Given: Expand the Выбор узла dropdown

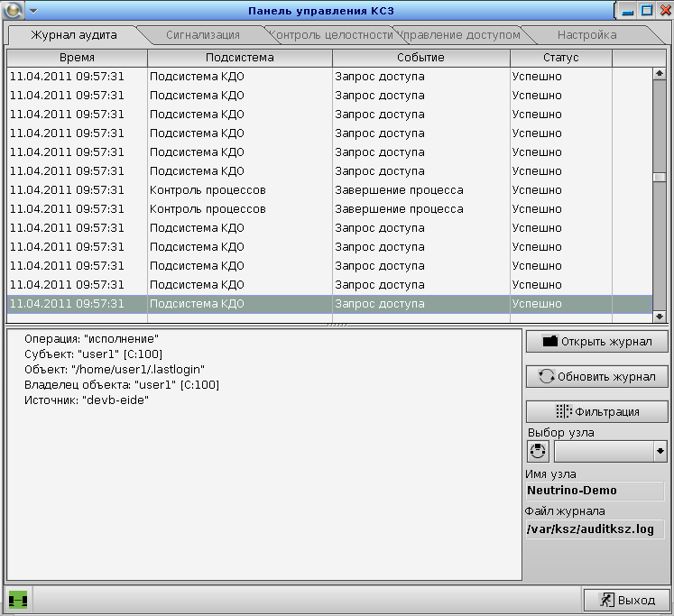Looking at the screenshot, I should click(x=660, y=452).
